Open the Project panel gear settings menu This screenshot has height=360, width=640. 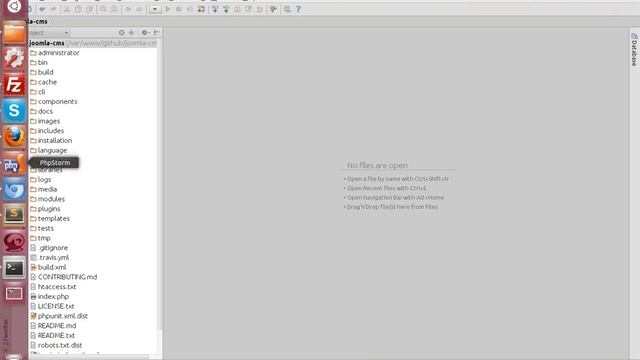pyautogui.click(x=145, y=33)
